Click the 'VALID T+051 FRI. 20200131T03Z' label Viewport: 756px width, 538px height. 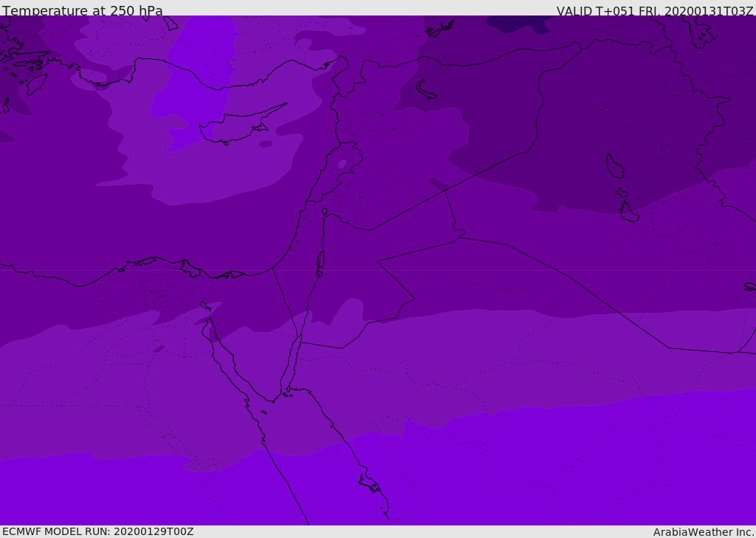point(655,10)
